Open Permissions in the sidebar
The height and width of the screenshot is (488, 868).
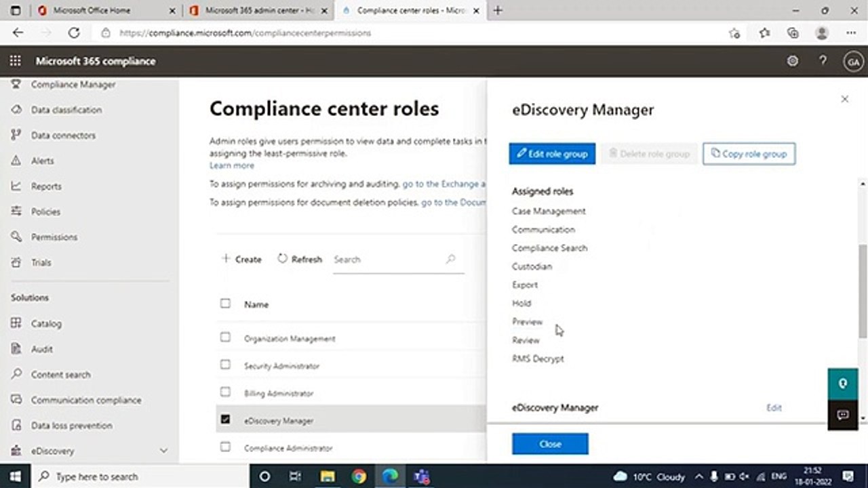tap(54, 237)
